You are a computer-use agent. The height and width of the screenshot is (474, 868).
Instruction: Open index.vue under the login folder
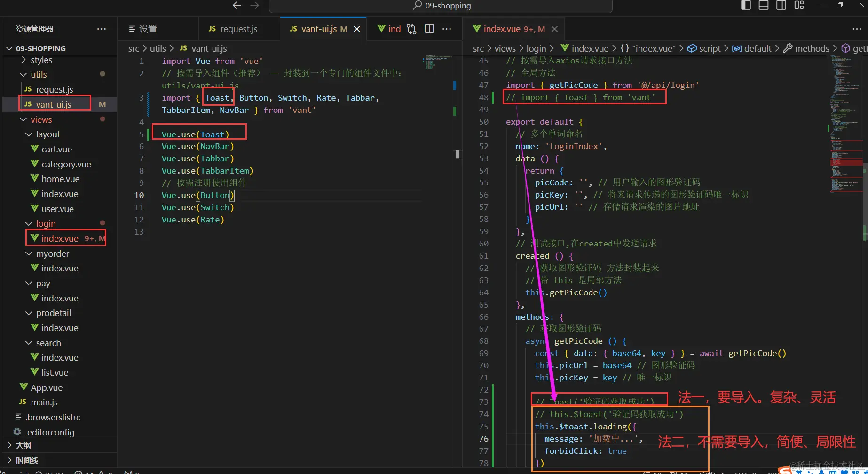coord(60,238)
